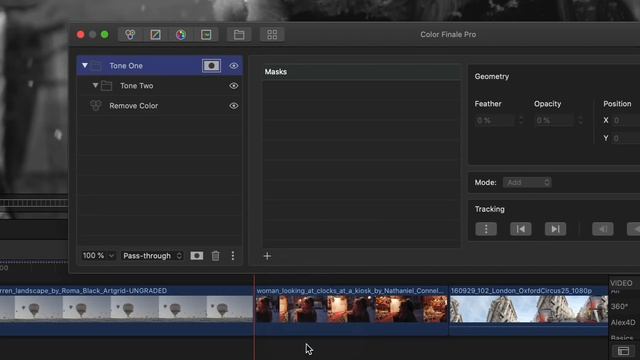
Task: Select the LUT tool icon
Action: click(206, 35)
